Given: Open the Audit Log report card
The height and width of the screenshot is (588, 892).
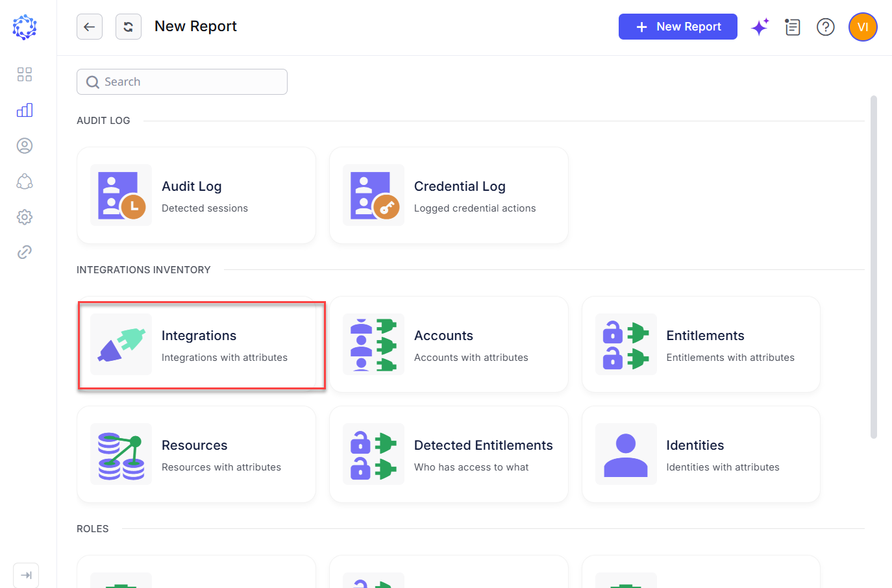Looking at the screenshot, I should point(196,195).
